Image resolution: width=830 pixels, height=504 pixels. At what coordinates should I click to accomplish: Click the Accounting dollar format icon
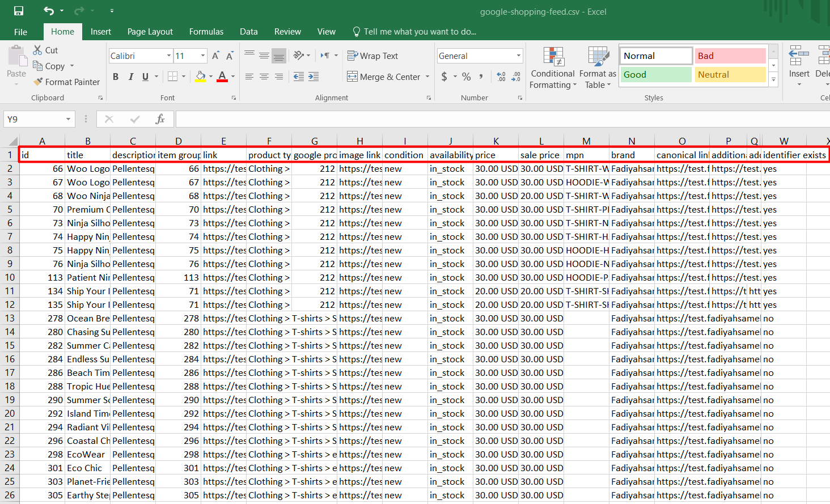point(444,77)
